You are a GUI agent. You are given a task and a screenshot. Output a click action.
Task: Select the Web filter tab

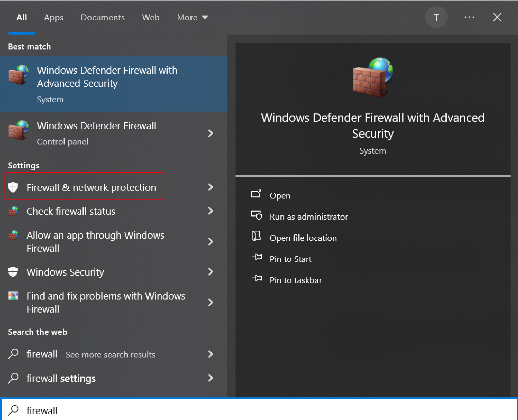pos(151,17)
